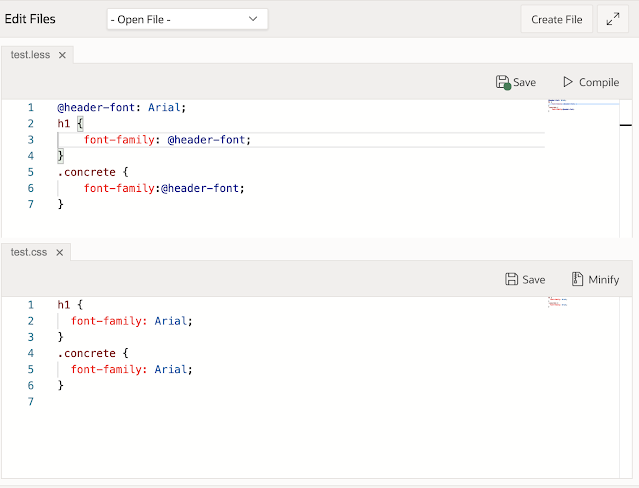Save the test.css file
The height and width of the screenshot is (488, 639).
(525, 280)
